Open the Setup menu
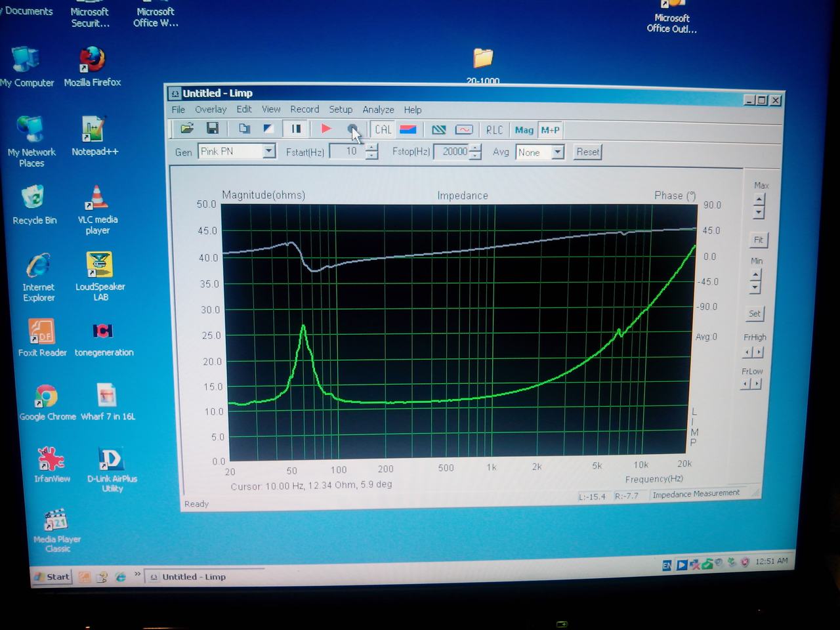This screenshot has width=840, height=630. click(341, 110)
